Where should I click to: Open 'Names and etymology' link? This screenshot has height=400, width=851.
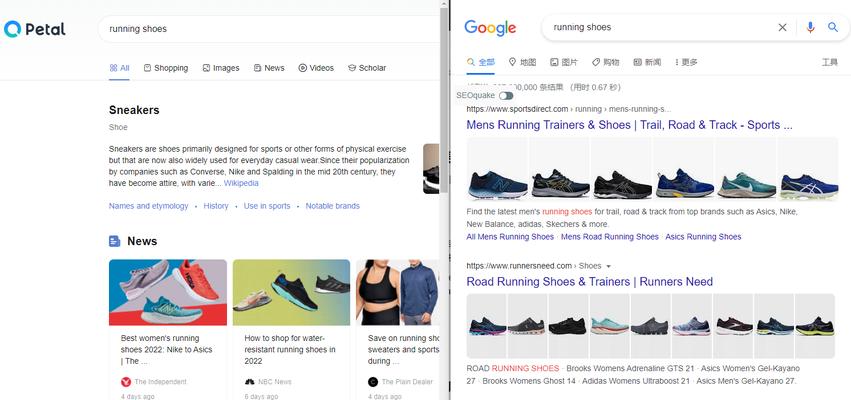[x=148, y=206]
